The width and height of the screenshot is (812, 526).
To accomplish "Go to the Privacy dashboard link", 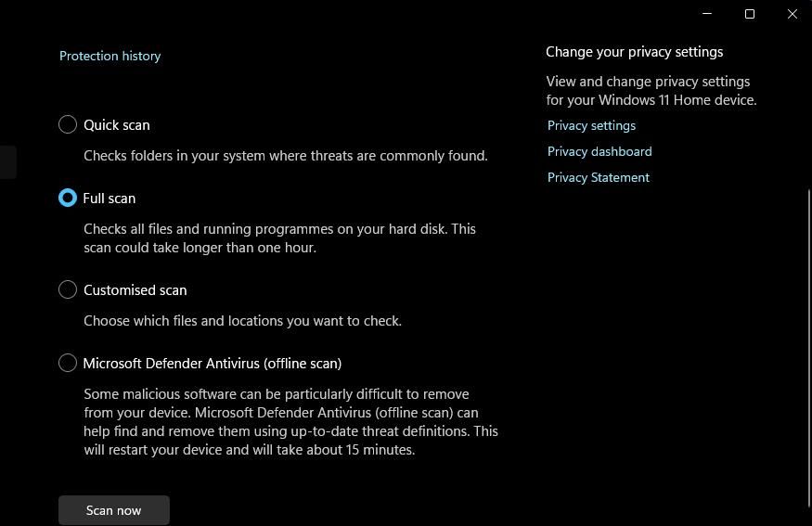I will point(599,151).
